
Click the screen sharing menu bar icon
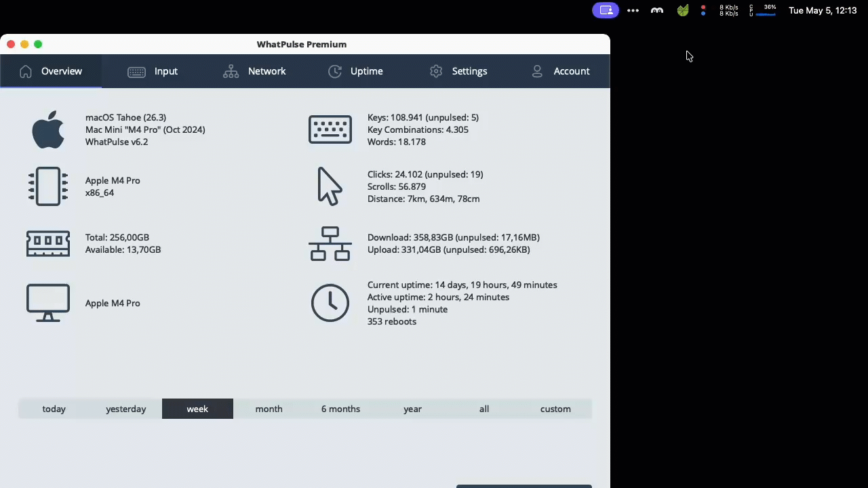point(606,10)
